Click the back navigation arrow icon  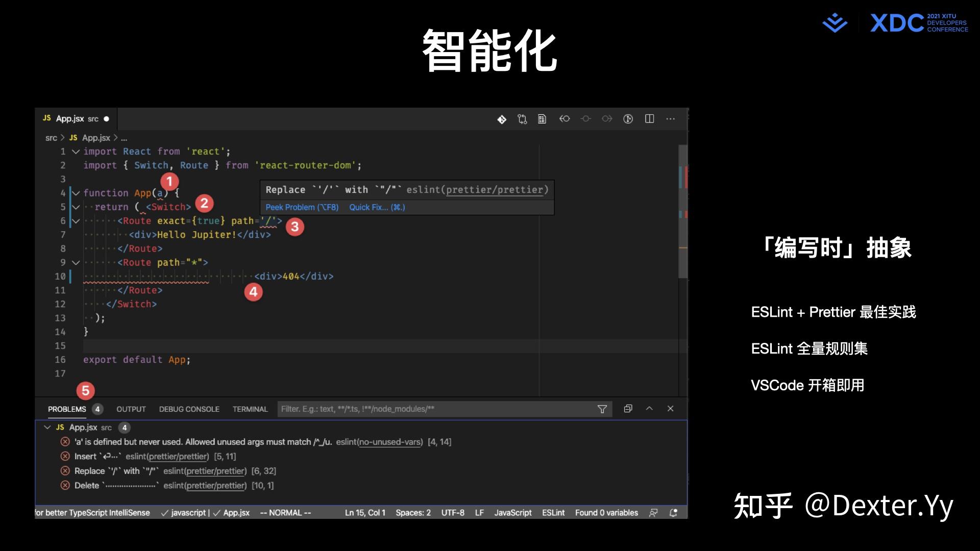(565, 119)
